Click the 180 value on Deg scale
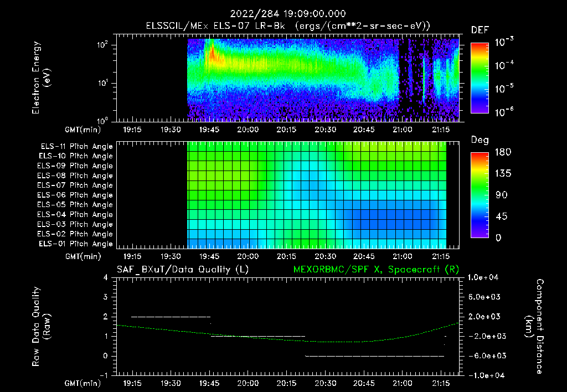The width and height of the screenshot is (567, 392). [503, 152]
